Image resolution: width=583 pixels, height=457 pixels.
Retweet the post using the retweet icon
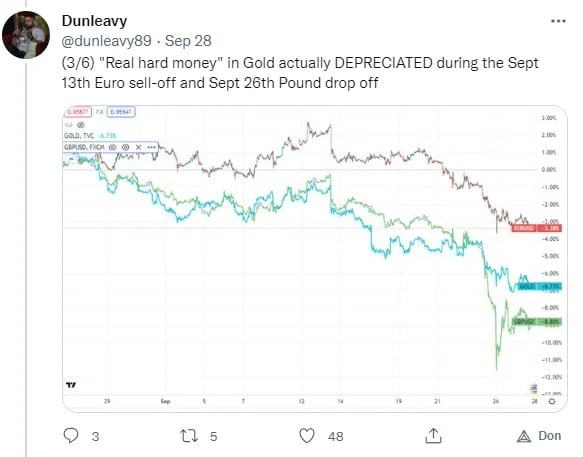pyautogui.click(x=189, y=436)
